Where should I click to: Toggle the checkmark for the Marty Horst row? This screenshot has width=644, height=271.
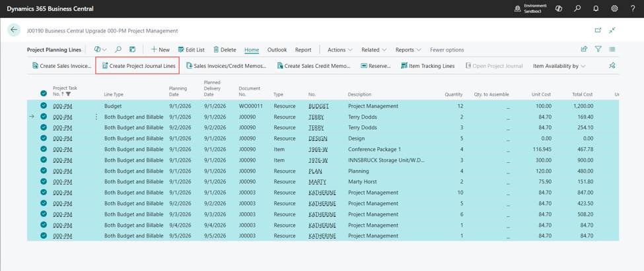point(44,181)
